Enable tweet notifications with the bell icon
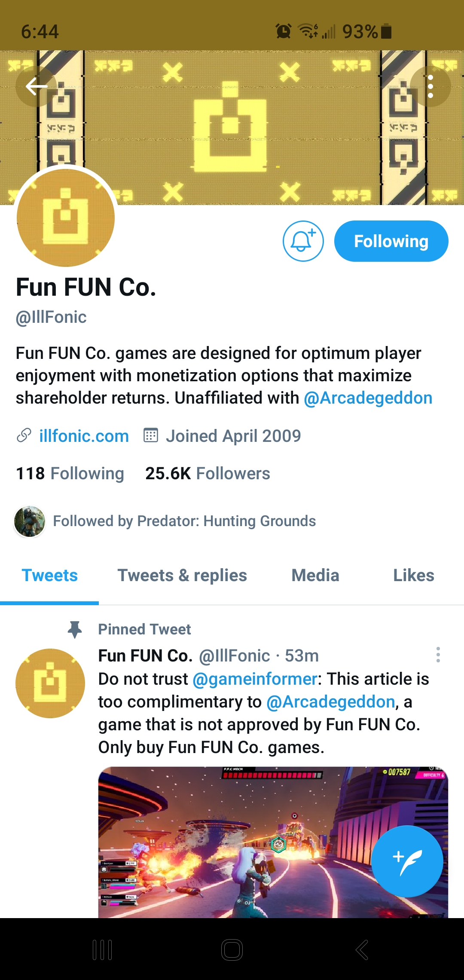The height and width of the screenshot is (980, 464). click(303, 241)
